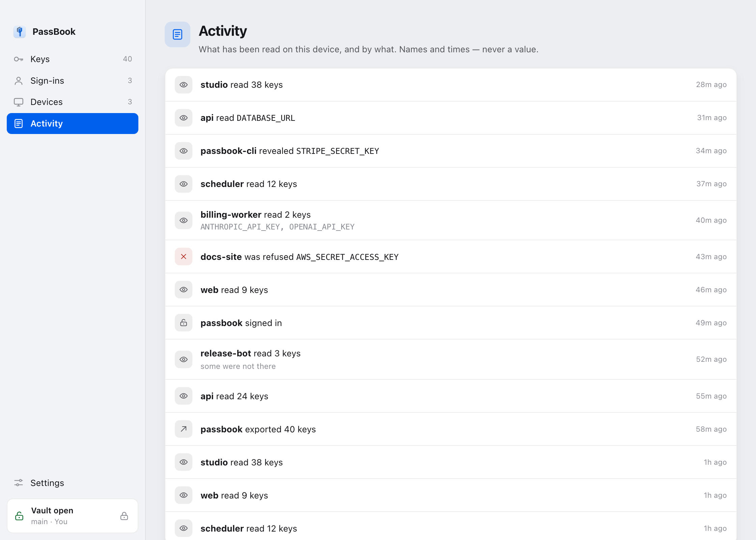Select the 'studio read 38 keys' entry from 28m ago

click(x=451, y=85)
